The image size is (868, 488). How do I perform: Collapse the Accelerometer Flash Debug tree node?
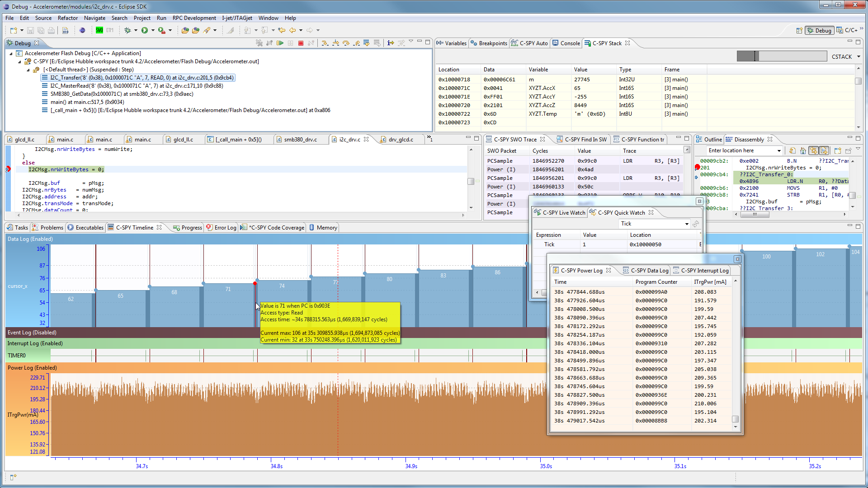click(x=11, y=53)
